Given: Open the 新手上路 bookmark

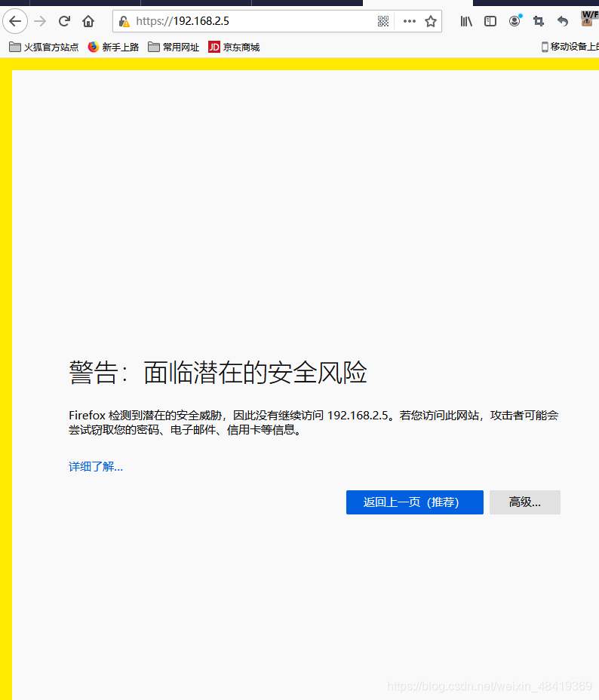Looking at the screenshot, I should (113, 47).
